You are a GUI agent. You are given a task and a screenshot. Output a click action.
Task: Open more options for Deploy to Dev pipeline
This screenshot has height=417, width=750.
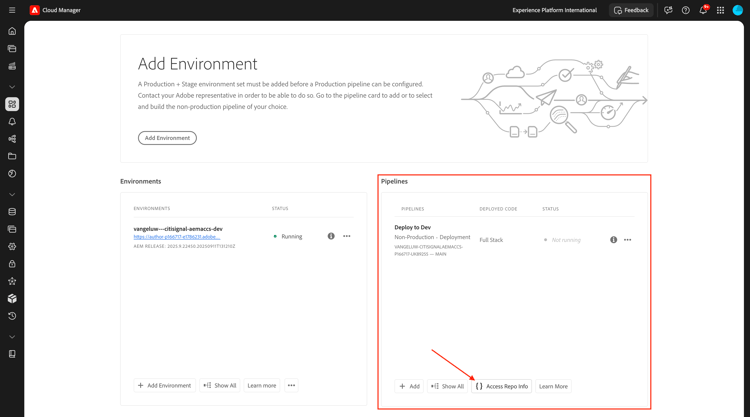click(x=628, y=240)
